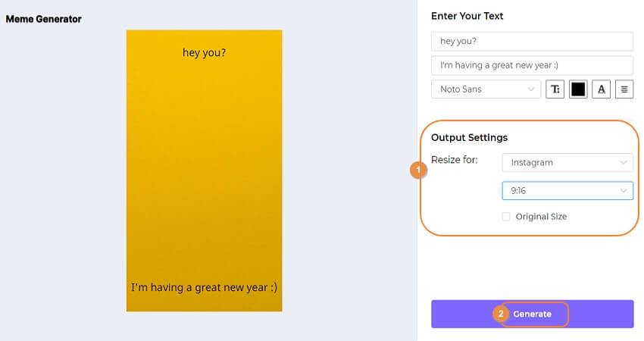Focus the 'I'm having a great new year' field
The image size is (644, 341).
[x=533, y=65]
